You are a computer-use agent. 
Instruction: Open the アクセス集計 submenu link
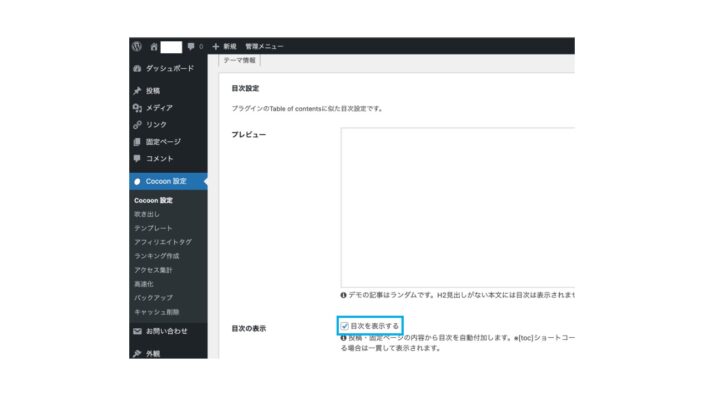pyautogui.click(x=153, y=270)
